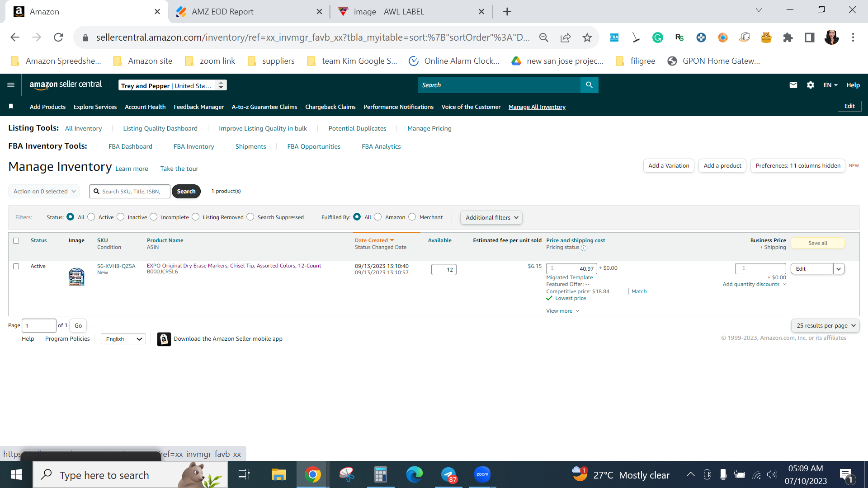
Task: Open Preferences: 11 columns hidden
Action: coord(798,166)
